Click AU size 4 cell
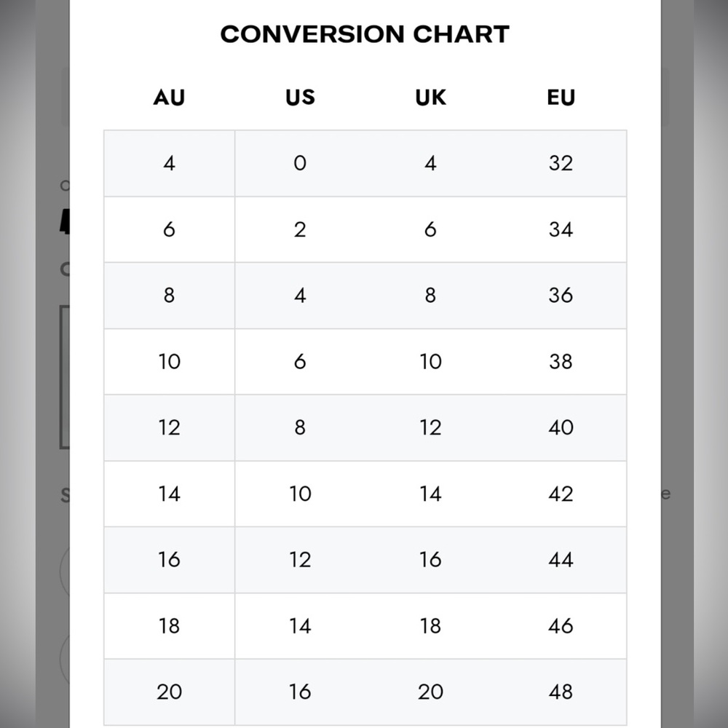 click(170, 163)
